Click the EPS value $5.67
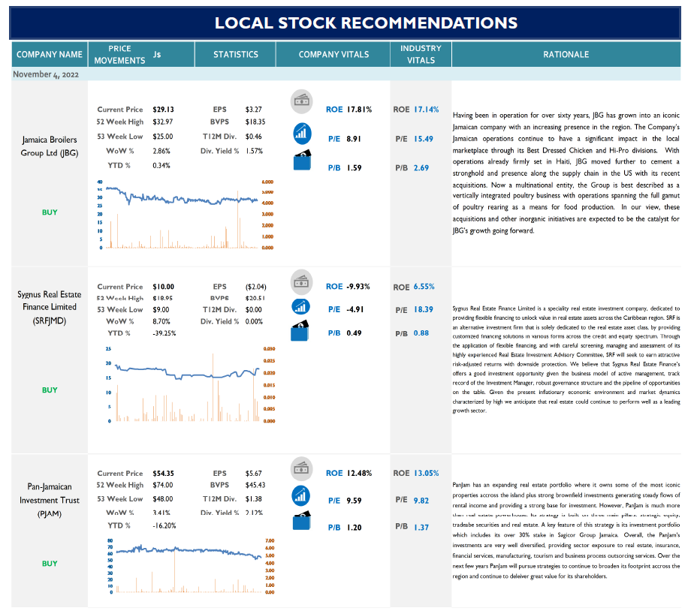This screenshot has height=614, width=700. coord(254,474)
